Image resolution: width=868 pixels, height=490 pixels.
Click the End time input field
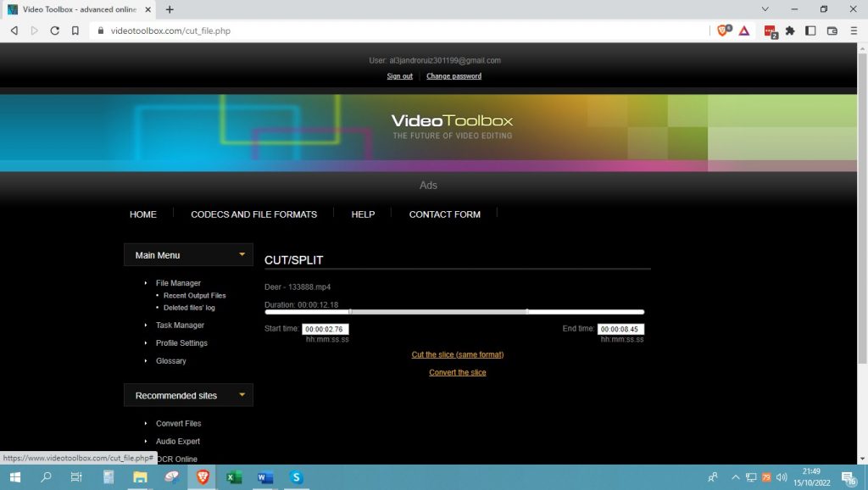coord(620,329)
